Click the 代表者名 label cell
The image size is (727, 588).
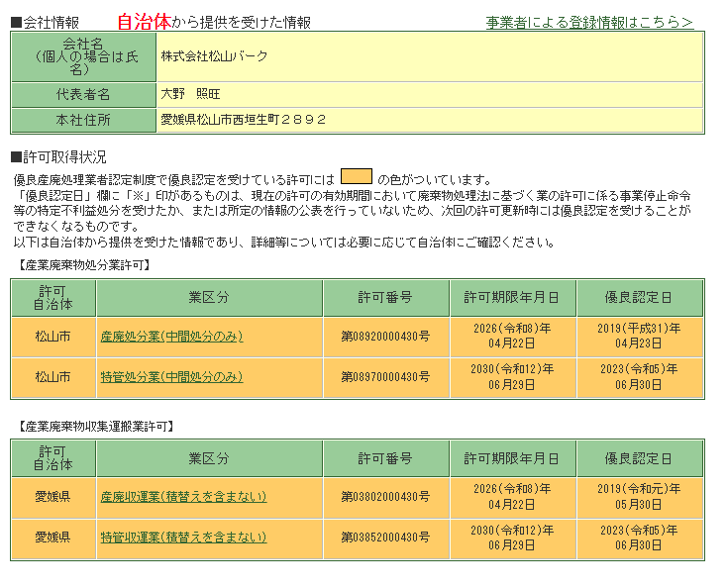pyautogui.click(x=83, y=94)
